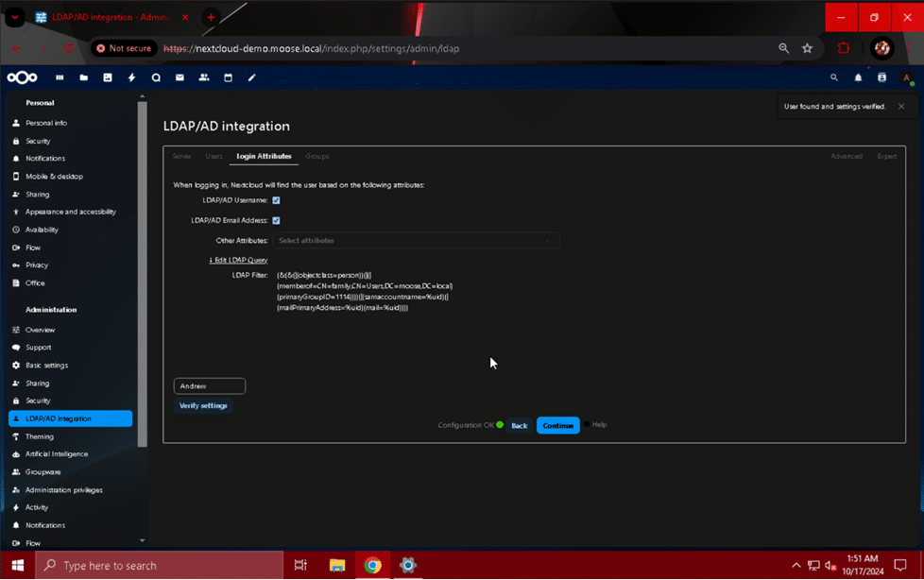This screenshot has width=924, height=580.
Task: Click the 'Not secure' site info chip
Action: click(x=124, y=48)
